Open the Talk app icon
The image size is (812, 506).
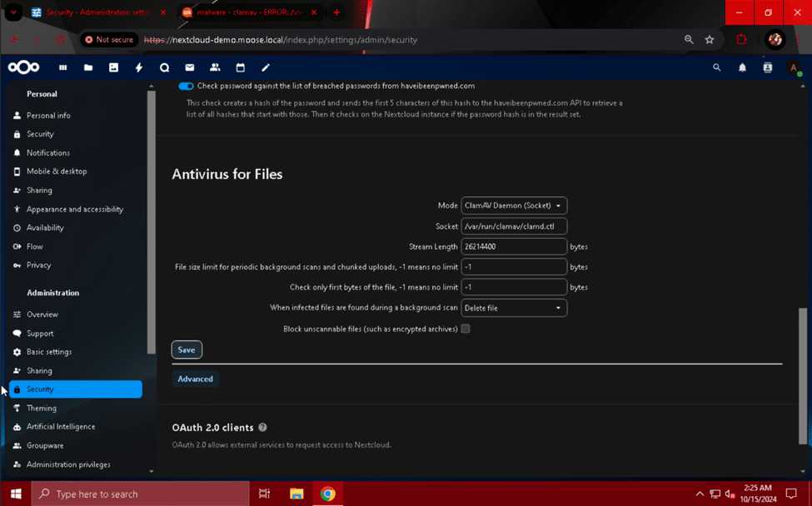click(x=164, y=67)
